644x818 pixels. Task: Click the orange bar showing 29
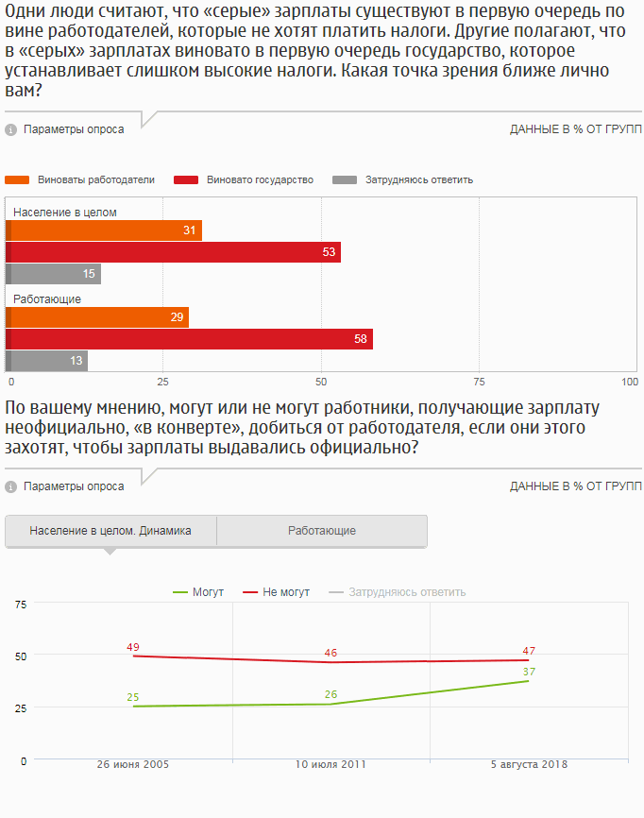tap(98, 317)
